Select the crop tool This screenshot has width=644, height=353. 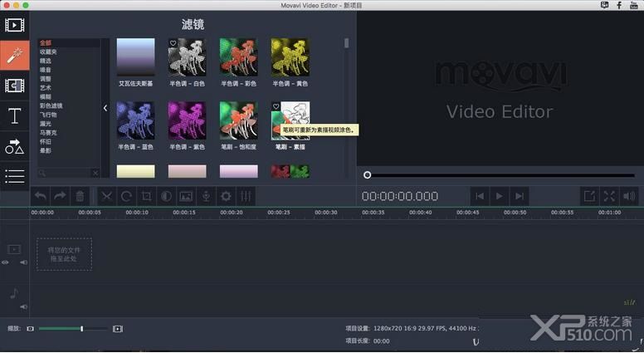146,196
